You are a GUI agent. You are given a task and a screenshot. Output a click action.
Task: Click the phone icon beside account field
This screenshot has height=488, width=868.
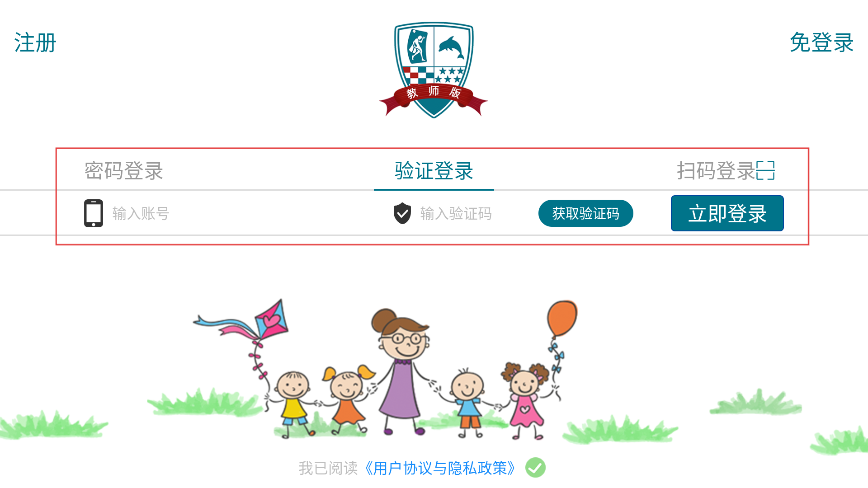(94, 213)
